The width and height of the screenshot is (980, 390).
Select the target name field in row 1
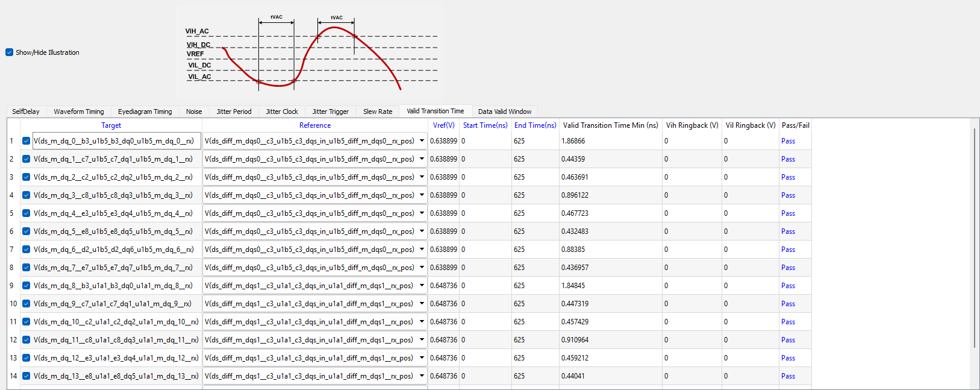click(x=114, y=141)
